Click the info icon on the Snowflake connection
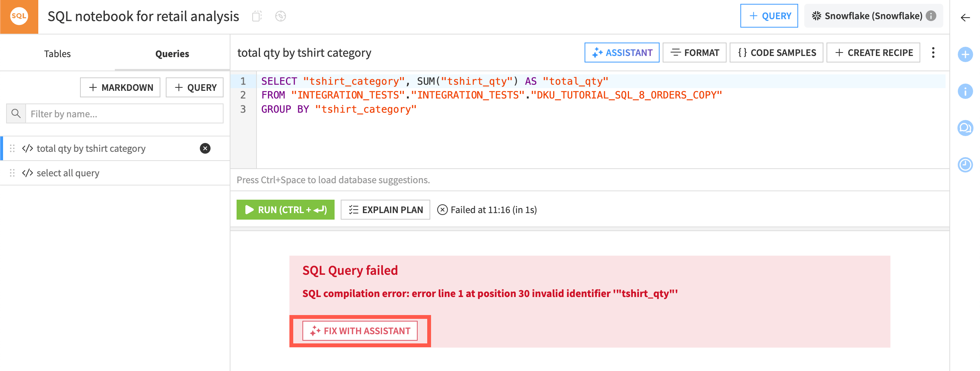Image resolution: width=980 pixels, height=371 pixels. click(x=931, y=16)
